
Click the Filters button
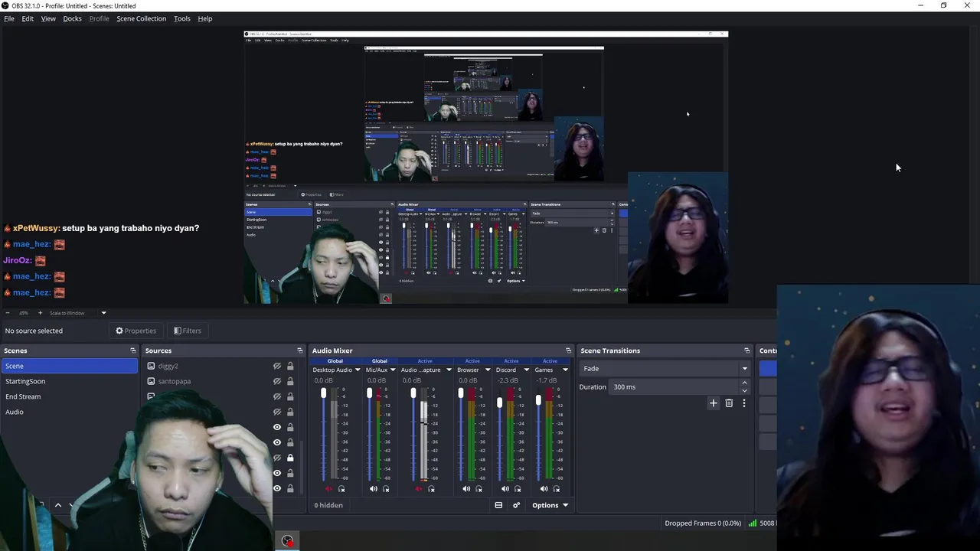pyautogui.click(x=187, y=331)
